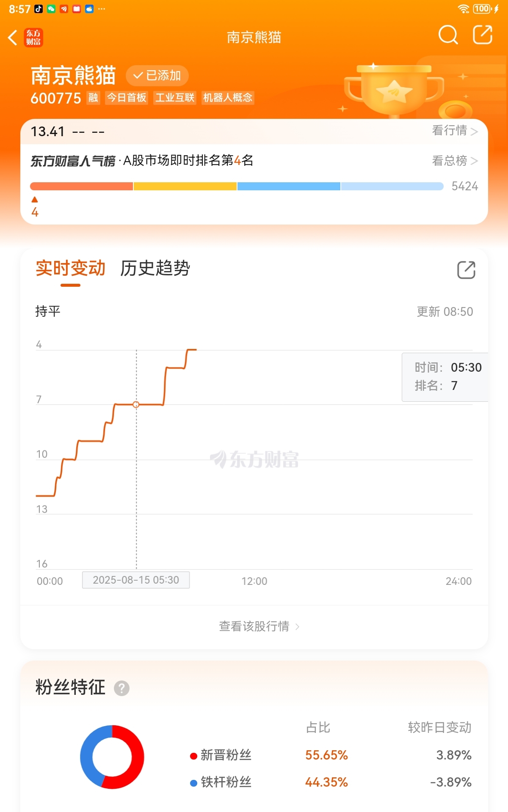Tap the share icon beside 历史趋势
Viewport: 508px width, 812px height.
pyautogui.click(x=466, y=269)
